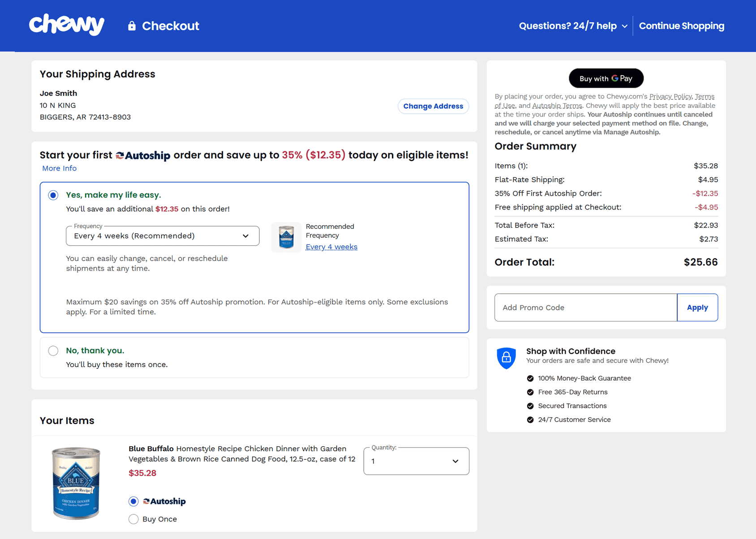Expand the Questions? 24/7 help menu

[x=573, y=26]
